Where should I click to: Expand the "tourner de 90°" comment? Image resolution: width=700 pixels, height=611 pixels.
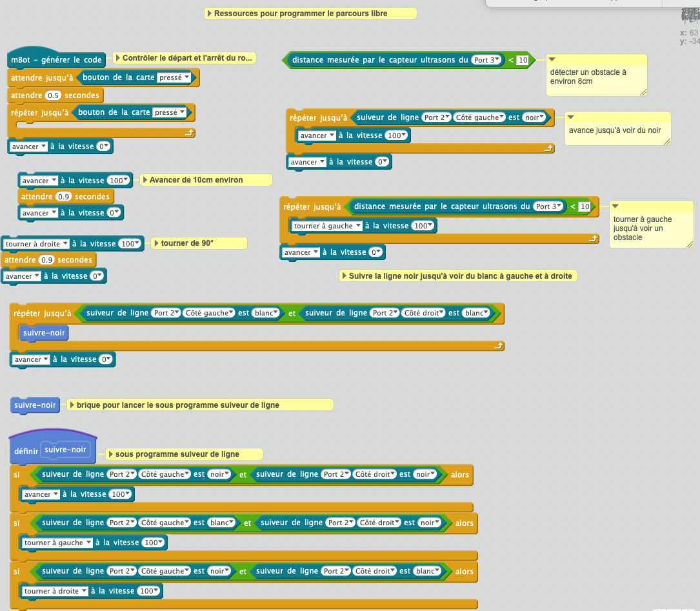(x=155, y=243)
